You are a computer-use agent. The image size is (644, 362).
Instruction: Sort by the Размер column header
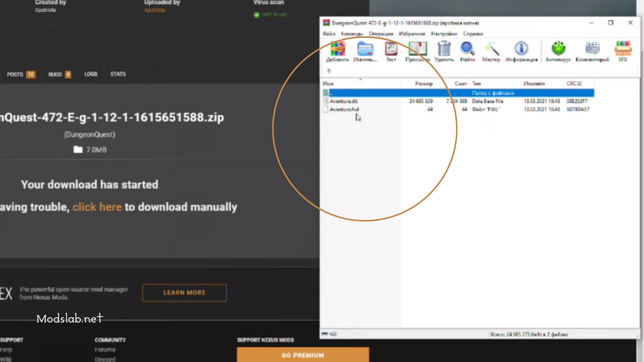(423, 83)
